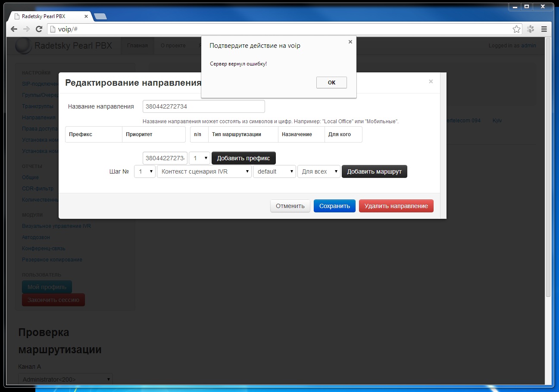Open the Канал А Administrator<200> dropdown
Screen dimensions: 559x392
(66, 380)
